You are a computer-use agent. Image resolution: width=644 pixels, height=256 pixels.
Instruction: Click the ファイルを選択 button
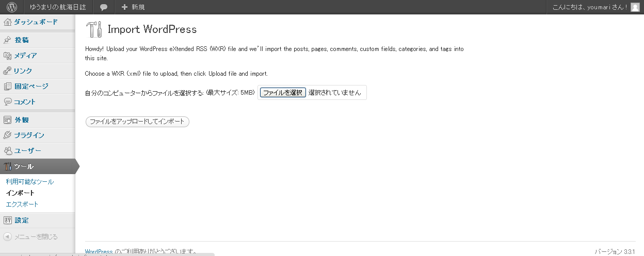pos(282,93)
